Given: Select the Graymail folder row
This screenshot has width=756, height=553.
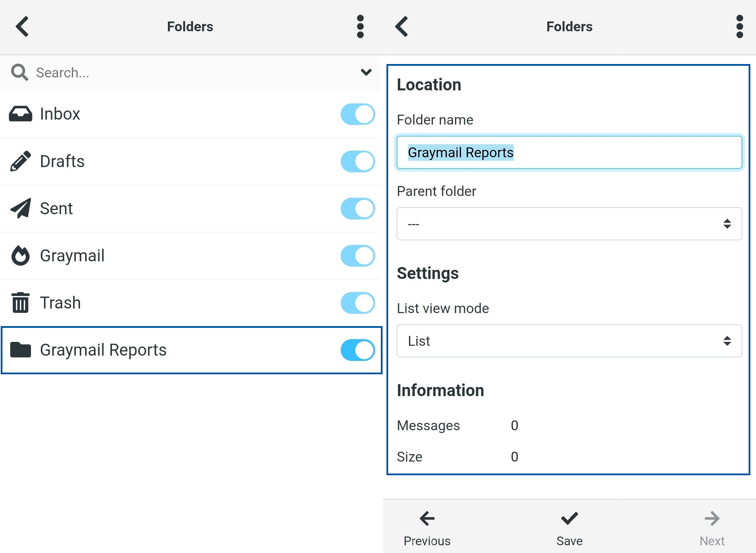Looking at the screenshot, I should pos(190,255).
